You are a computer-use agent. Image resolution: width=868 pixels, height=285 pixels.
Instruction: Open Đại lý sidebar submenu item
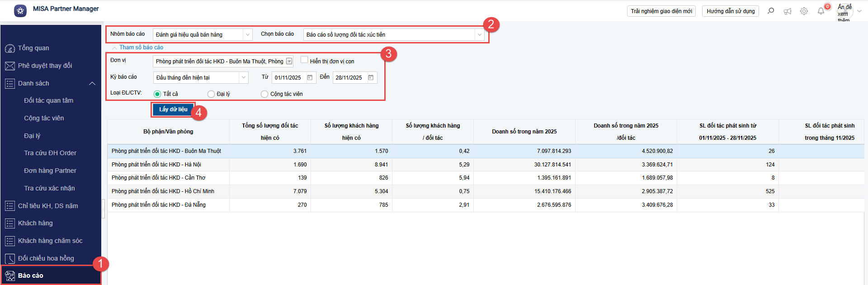click(32, 136)
